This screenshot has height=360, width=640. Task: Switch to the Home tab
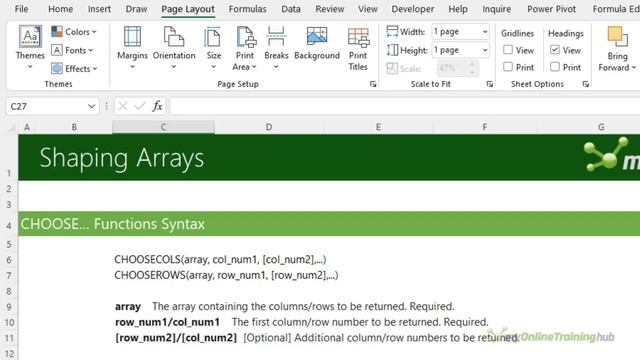pos(60,9)
